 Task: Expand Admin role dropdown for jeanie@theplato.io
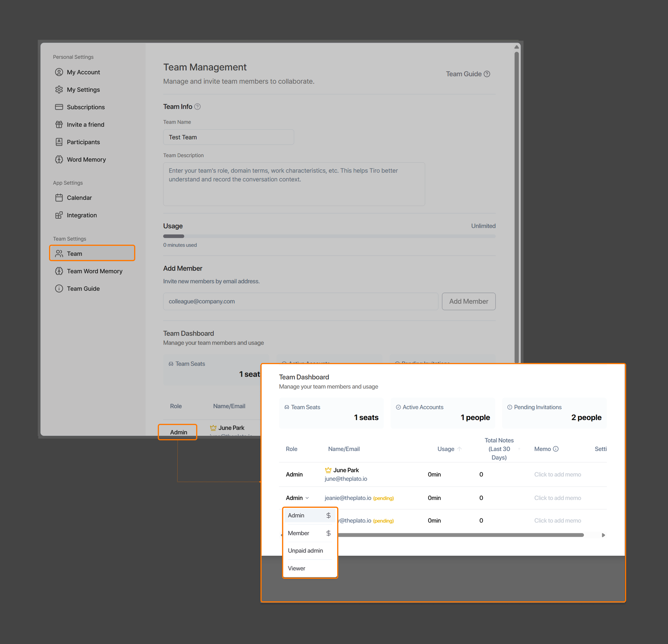[297, 498]
